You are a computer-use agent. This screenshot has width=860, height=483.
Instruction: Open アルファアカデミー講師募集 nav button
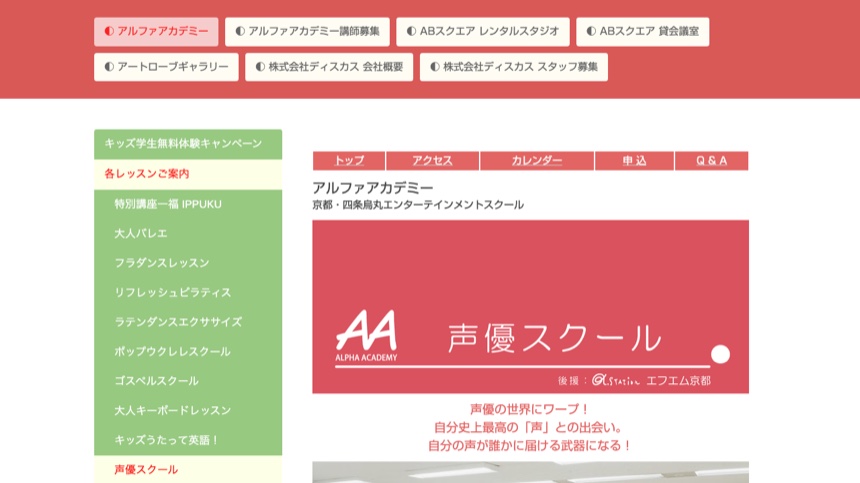307,32
